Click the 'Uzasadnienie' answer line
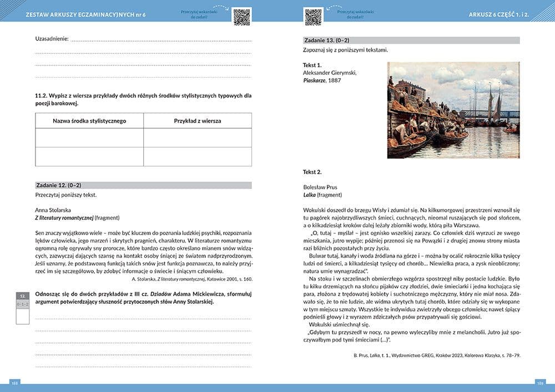 pos(161,40)
